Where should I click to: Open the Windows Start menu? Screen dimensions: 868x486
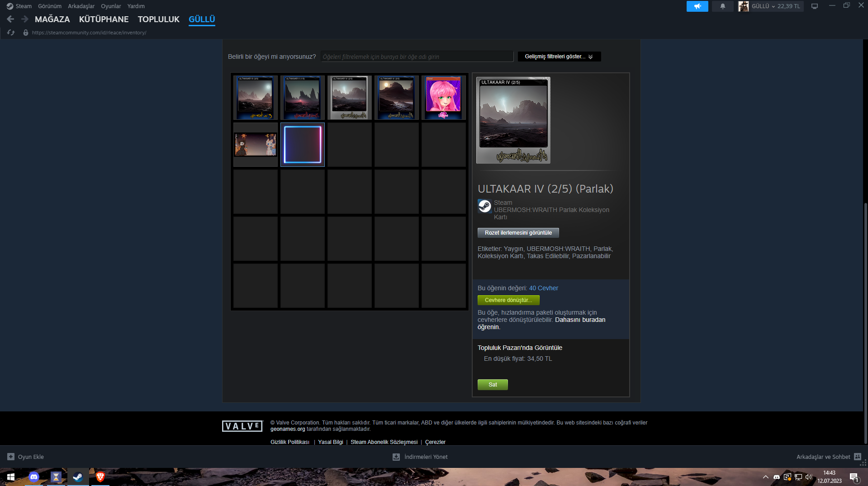click(x=11, y=477)
